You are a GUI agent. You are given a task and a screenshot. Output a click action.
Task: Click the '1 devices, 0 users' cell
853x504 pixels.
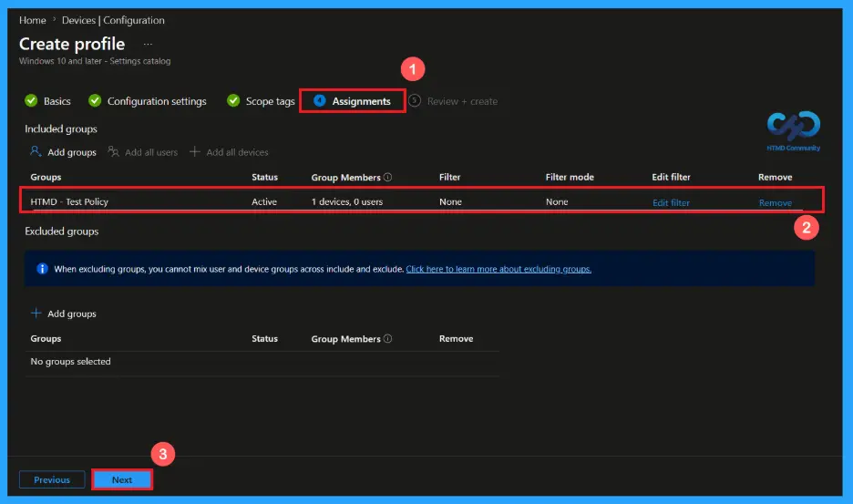[347, 201]
